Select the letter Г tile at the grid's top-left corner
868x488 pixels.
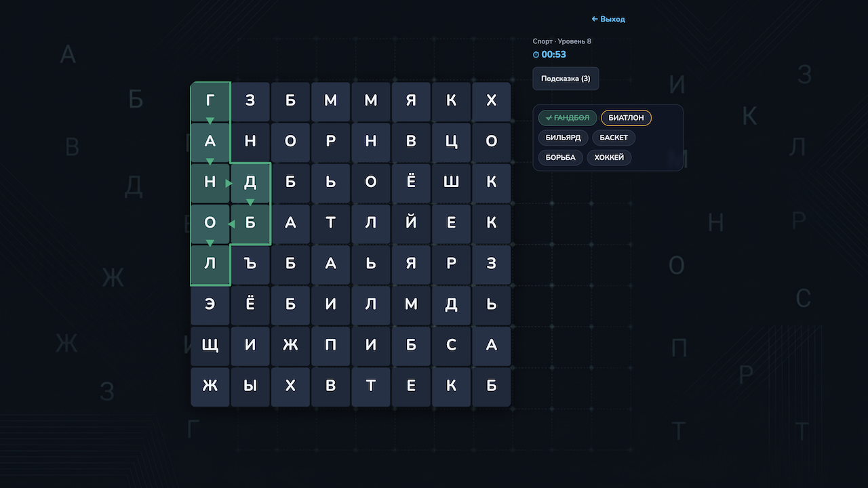[210, 100]
